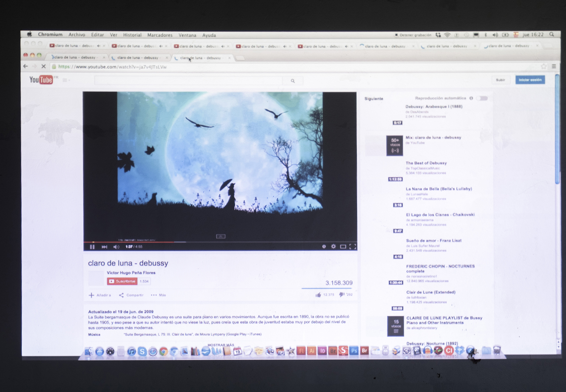This screenshot has width=566, height=392.
Task: Expand the Más options menu
Action: tap(158, 295)
